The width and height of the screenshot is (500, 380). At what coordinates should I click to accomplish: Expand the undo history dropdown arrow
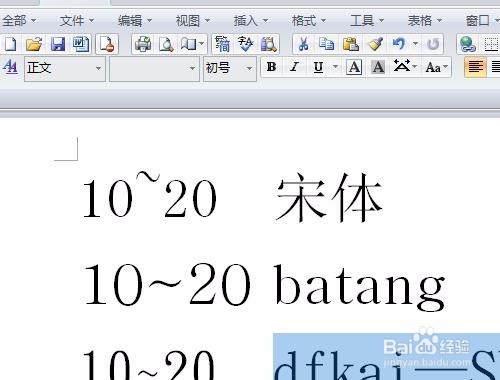(x=415, y=43)
